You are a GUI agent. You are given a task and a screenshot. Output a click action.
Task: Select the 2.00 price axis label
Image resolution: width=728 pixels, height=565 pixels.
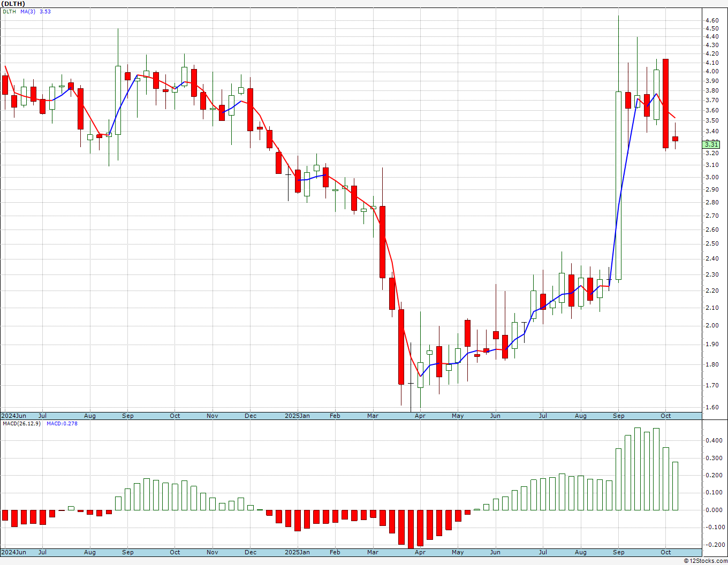[x=712, y=325]
